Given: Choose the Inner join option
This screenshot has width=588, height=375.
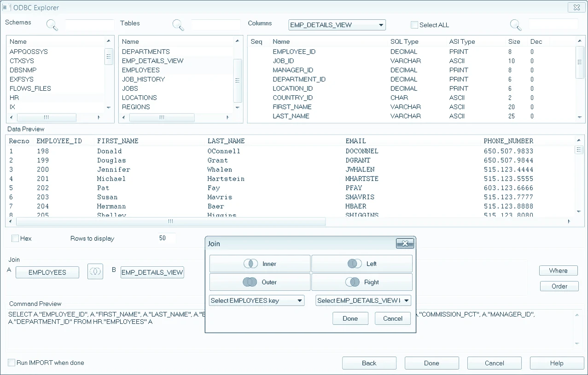Looking at the screenshot, I should click(x=260, y=264).
